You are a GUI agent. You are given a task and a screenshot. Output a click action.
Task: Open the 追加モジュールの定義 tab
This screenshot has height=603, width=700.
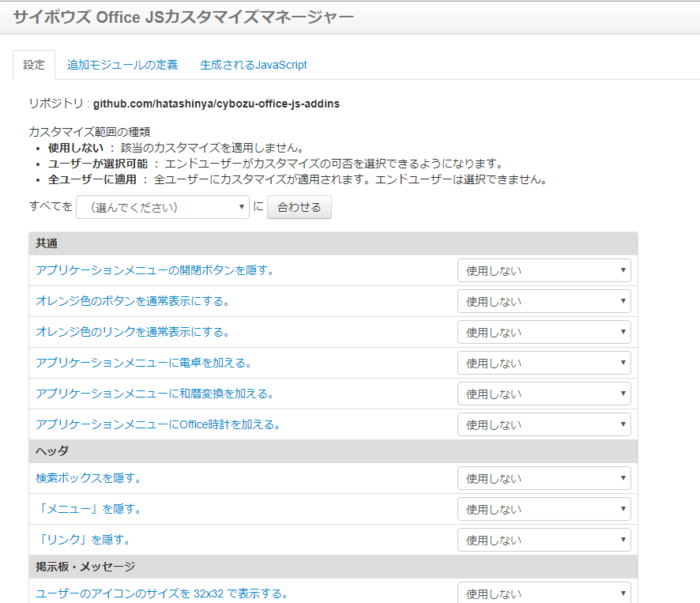122,65
